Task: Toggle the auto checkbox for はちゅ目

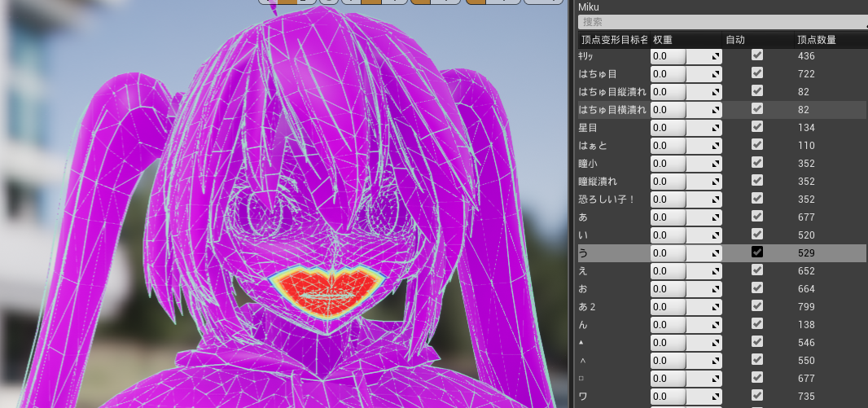Action: 756,73
